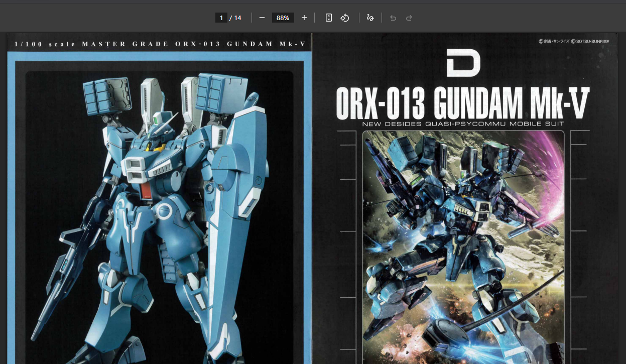Screen dimensions: 626x364
Task: Click the SOTSU-SUNRISE copyright text
Action: tap(590, 41)
